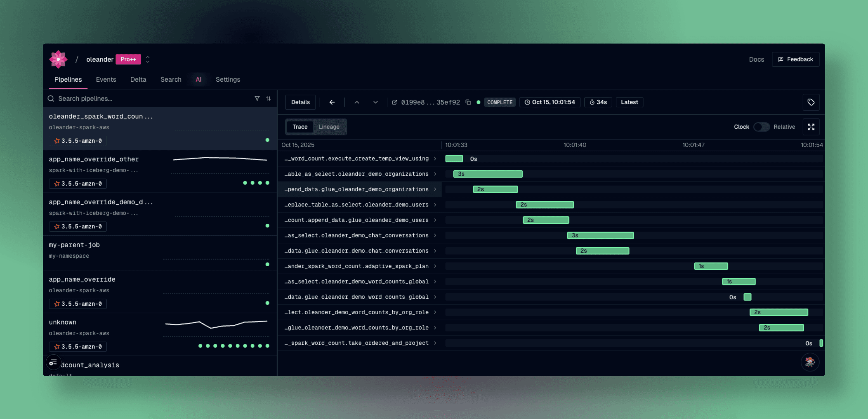Click the mascot avatar at bottom right

810,362
